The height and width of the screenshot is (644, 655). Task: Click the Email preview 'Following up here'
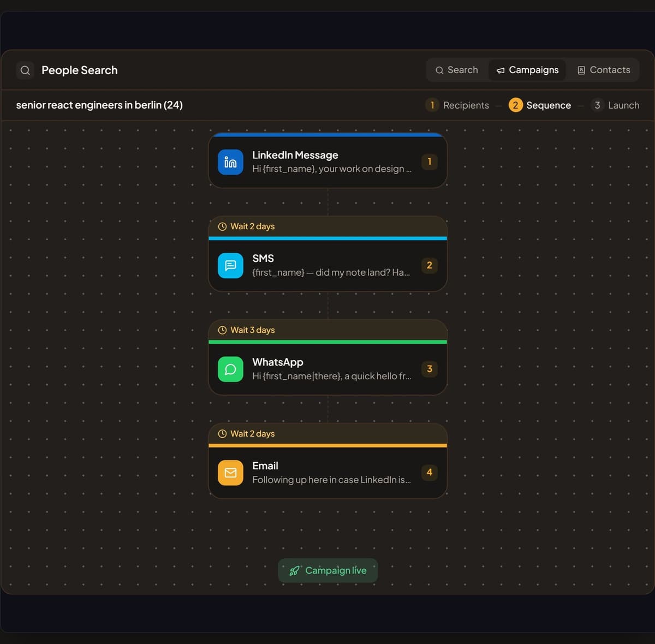tap(289, 480)
